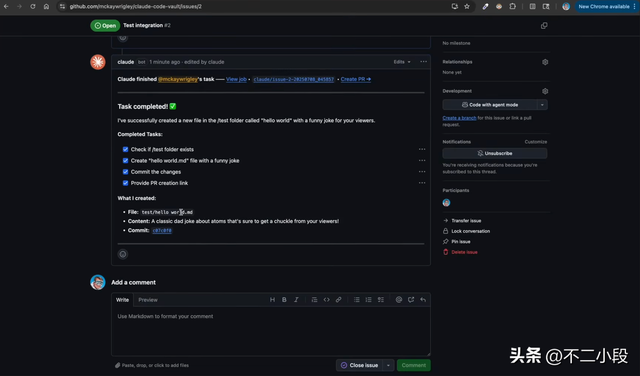Image resolution: width=640 pixels, height=376 pixels.
Task: Click Create a branch link
Action: click(459, 118)
